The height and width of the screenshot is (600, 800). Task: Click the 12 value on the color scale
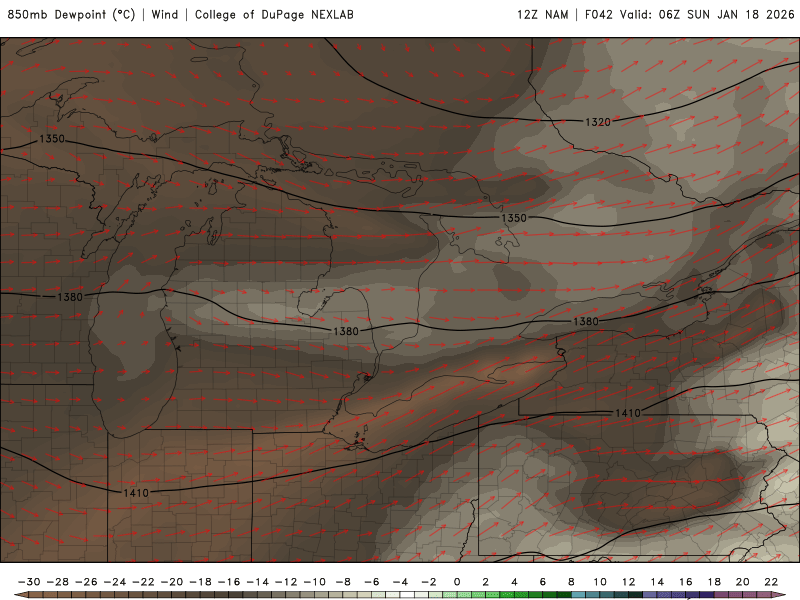point(629,582)
